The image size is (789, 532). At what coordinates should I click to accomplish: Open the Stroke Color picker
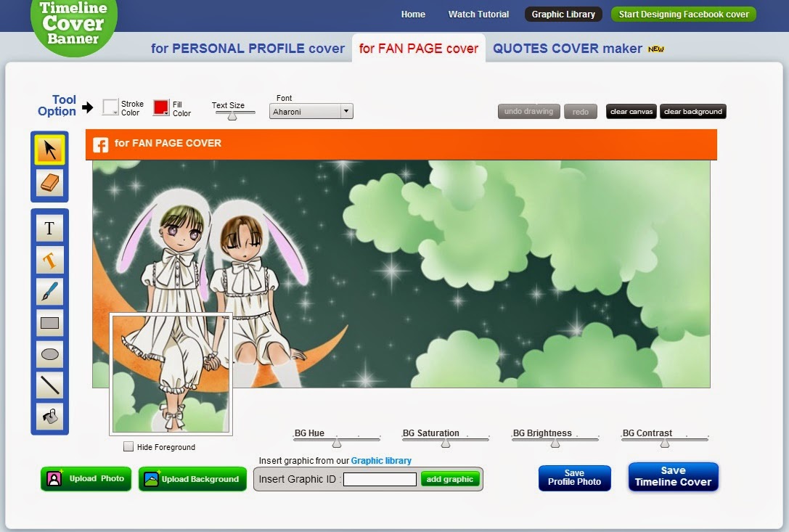pos(110,107)
